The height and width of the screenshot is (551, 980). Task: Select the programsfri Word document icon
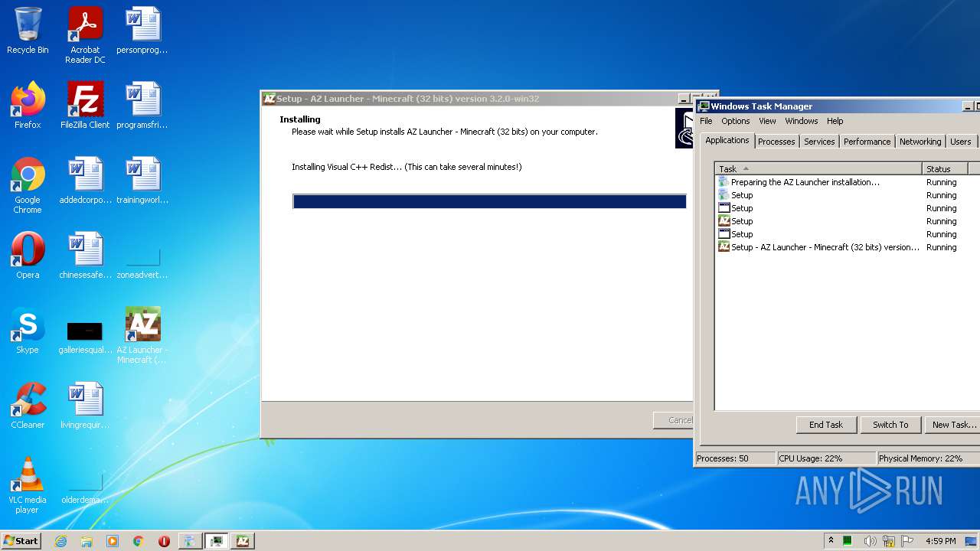142,106
